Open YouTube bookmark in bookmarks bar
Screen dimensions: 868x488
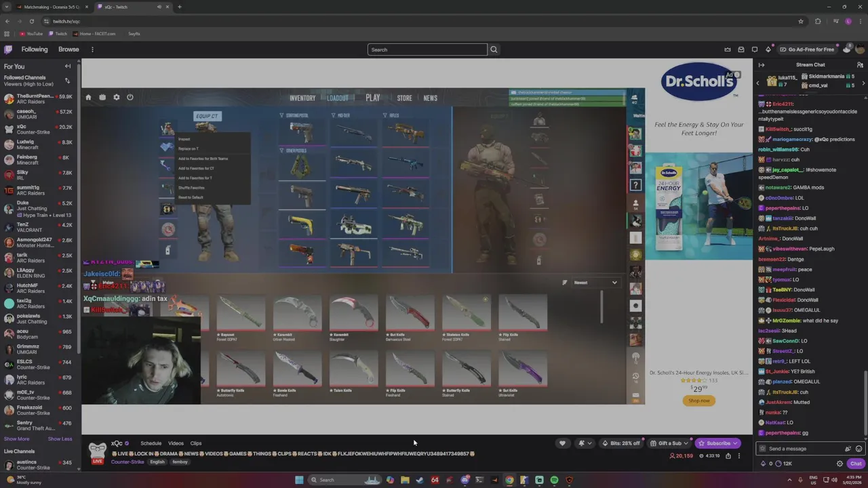tap(31, 34)
